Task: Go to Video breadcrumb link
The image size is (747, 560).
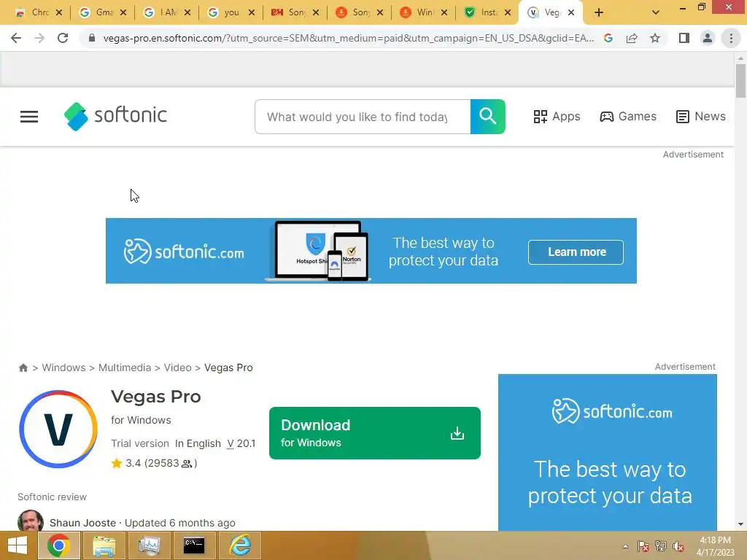Action: click(178, 367)
